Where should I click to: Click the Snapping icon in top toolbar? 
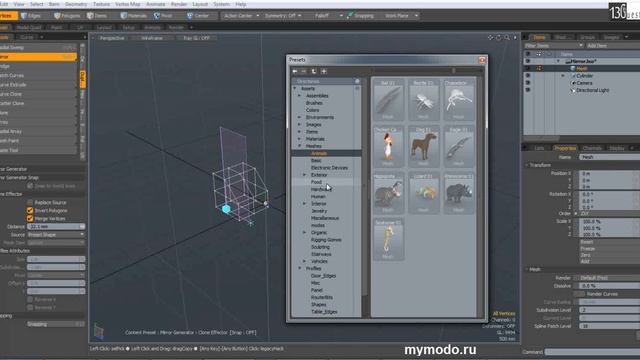350,16
